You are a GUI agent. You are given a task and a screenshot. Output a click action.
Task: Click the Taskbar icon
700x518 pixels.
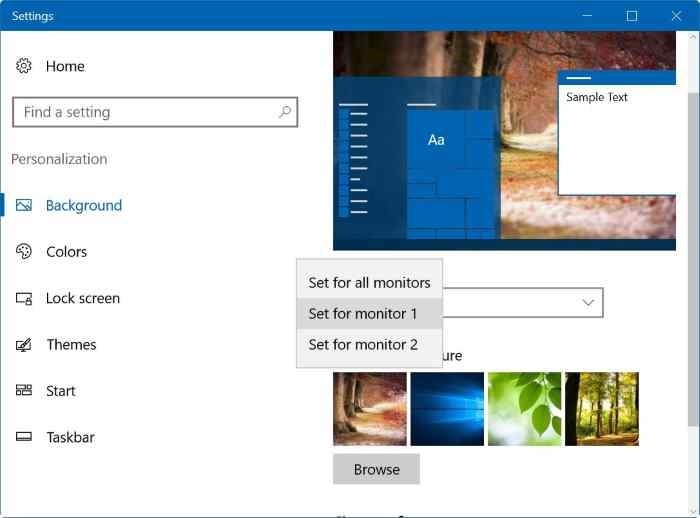[24, 437]
